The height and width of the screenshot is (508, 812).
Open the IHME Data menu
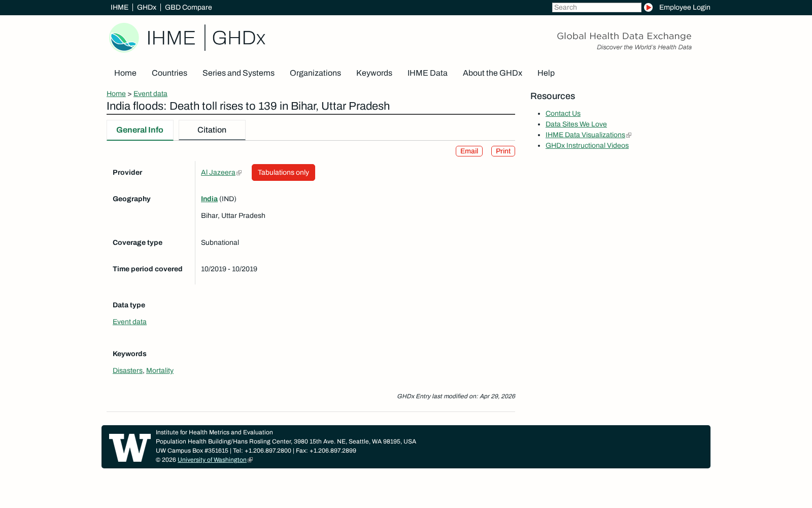[x=427, y=73]
